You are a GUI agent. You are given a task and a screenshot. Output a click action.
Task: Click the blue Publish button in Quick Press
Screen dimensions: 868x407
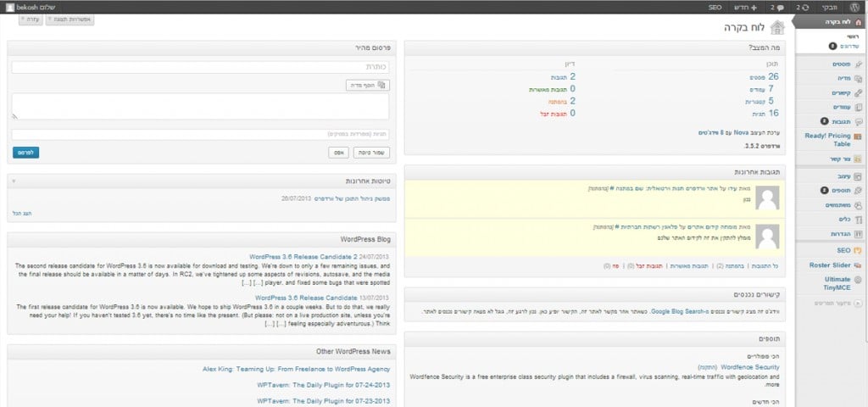[25, 153]
